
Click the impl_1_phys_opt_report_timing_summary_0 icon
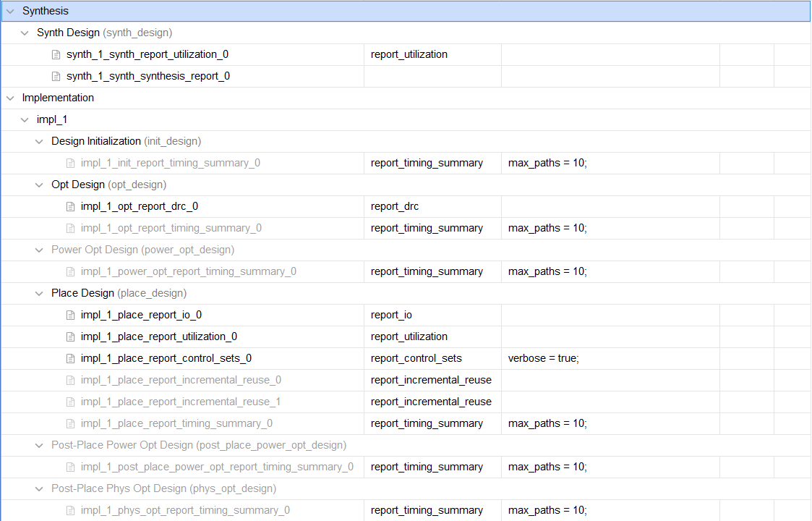(x=70, y=510)
